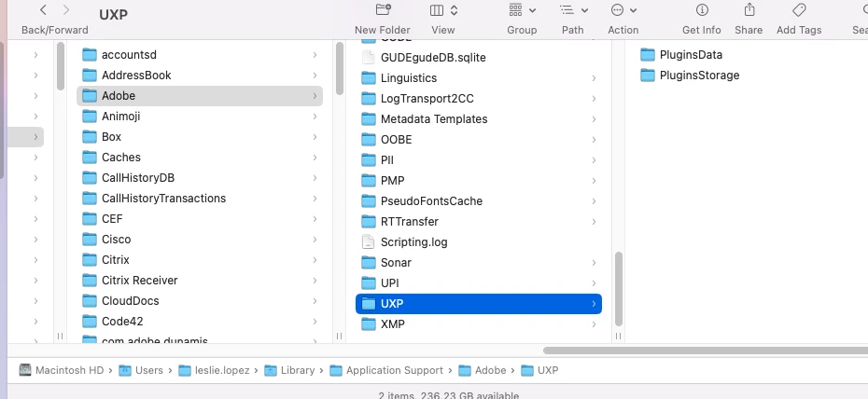The image size is (868, 399).
Task: Select the Metadata Templates row
Action: pos(478,119)
